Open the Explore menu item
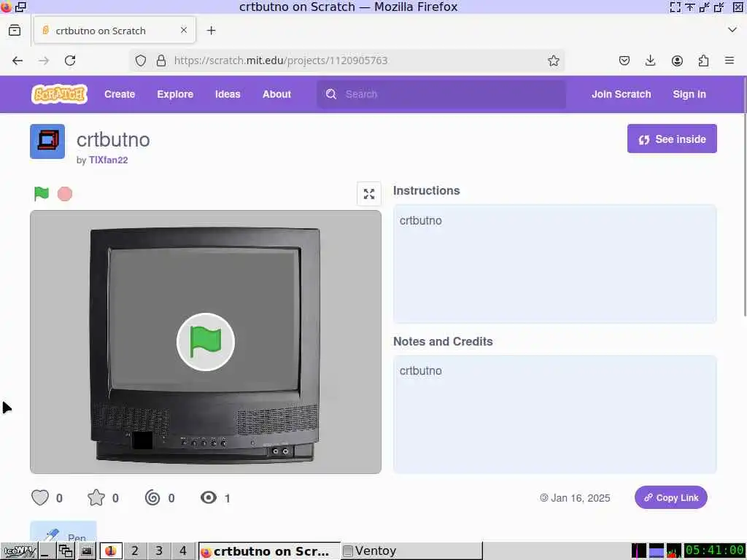This screenshot has width=747, height=560. pos(175,94)
